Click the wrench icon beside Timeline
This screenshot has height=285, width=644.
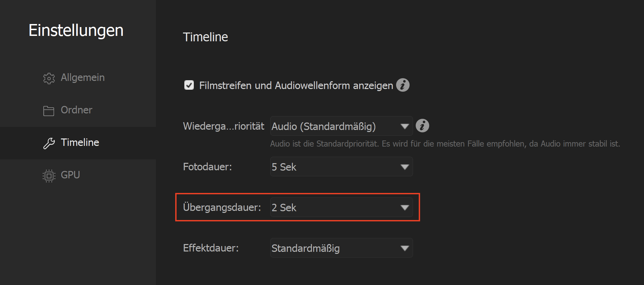pyautogui.click(x=49, y=143)
